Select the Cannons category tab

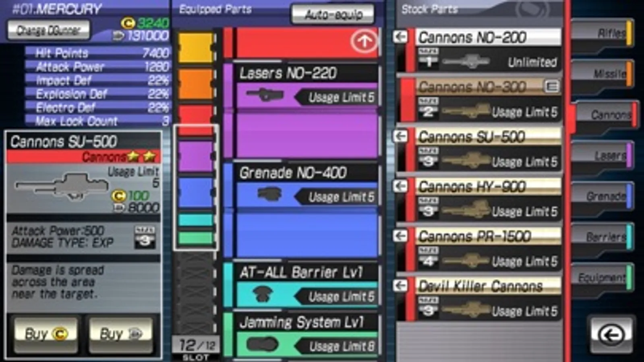(x=605, y=115)
